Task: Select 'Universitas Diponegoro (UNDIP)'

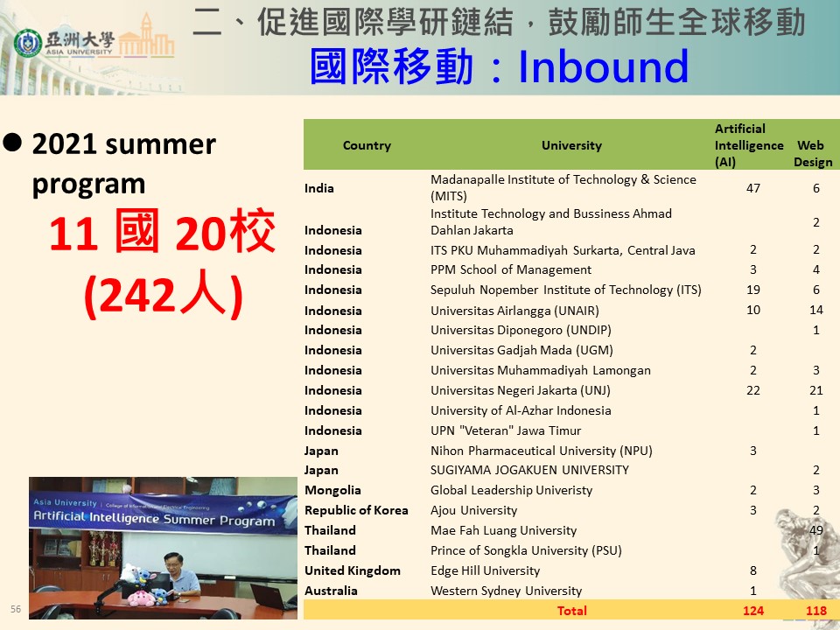Action: 521,330
